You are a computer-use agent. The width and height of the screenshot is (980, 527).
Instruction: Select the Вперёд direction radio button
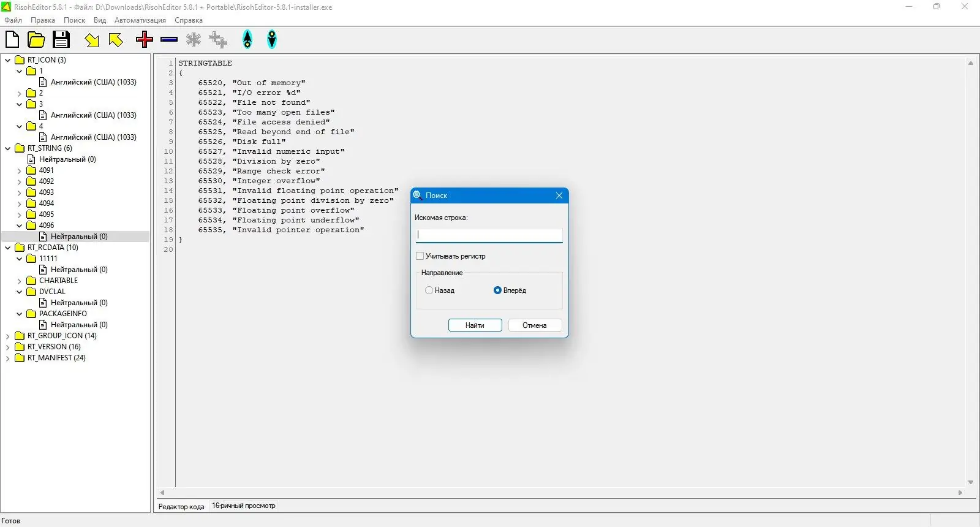(x=497, y=290)
